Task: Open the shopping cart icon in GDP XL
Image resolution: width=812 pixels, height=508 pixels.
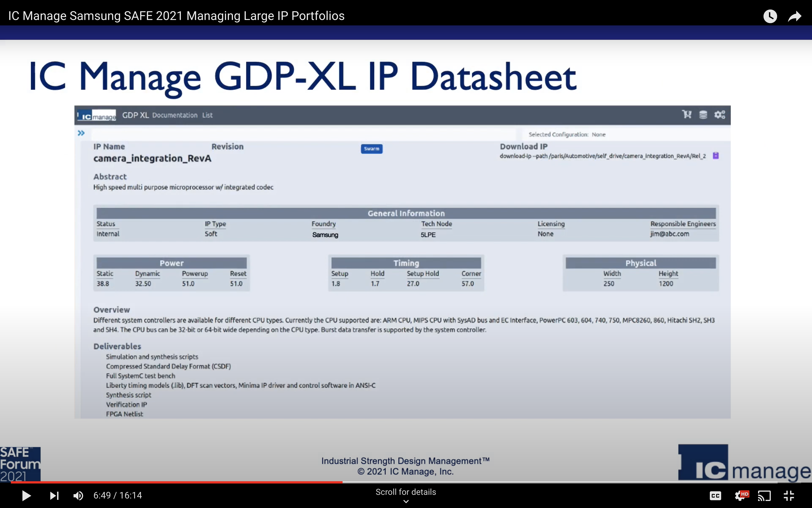Action: (686, 115)
